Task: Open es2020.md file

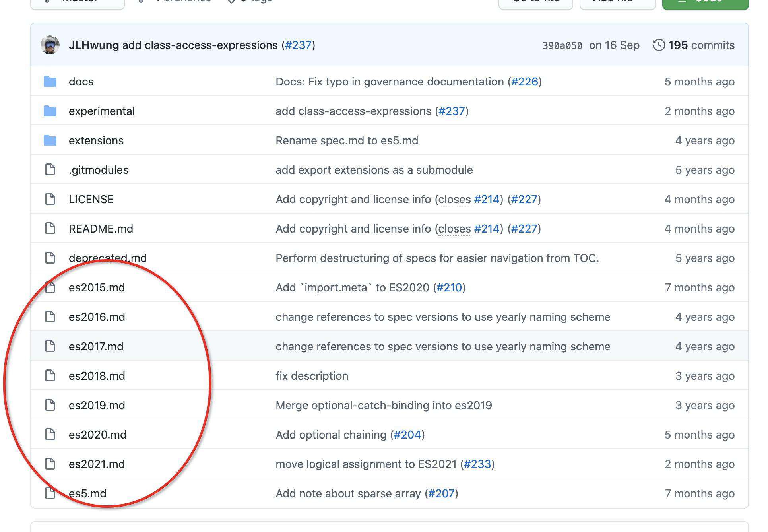Action: 98,435
